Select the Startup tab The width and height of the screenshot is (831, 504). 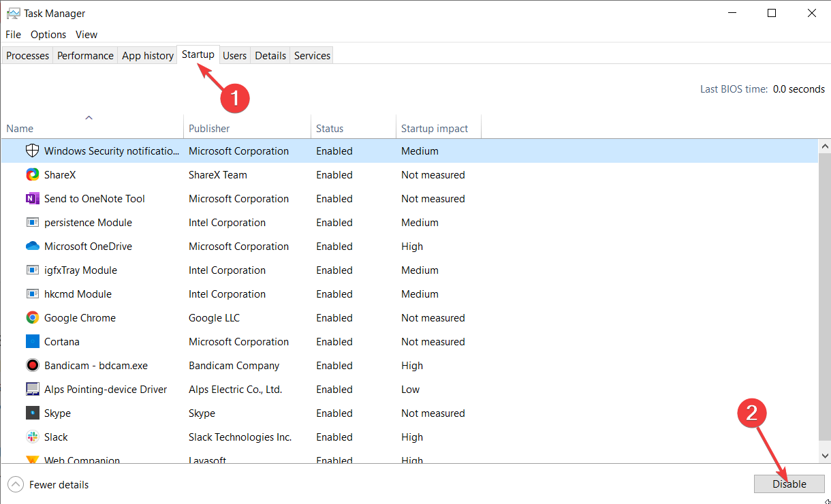pos(198,54)
